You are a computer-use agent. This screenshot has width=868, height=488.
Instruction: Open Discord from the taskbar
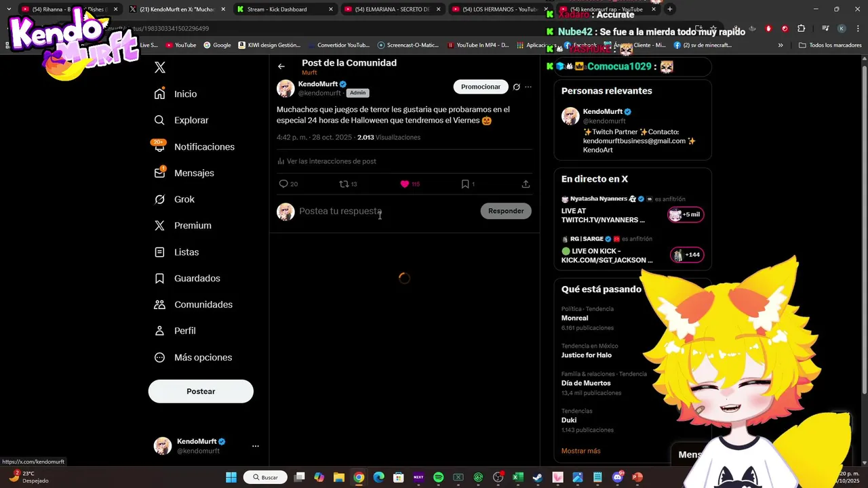click(x=617, y=477)
